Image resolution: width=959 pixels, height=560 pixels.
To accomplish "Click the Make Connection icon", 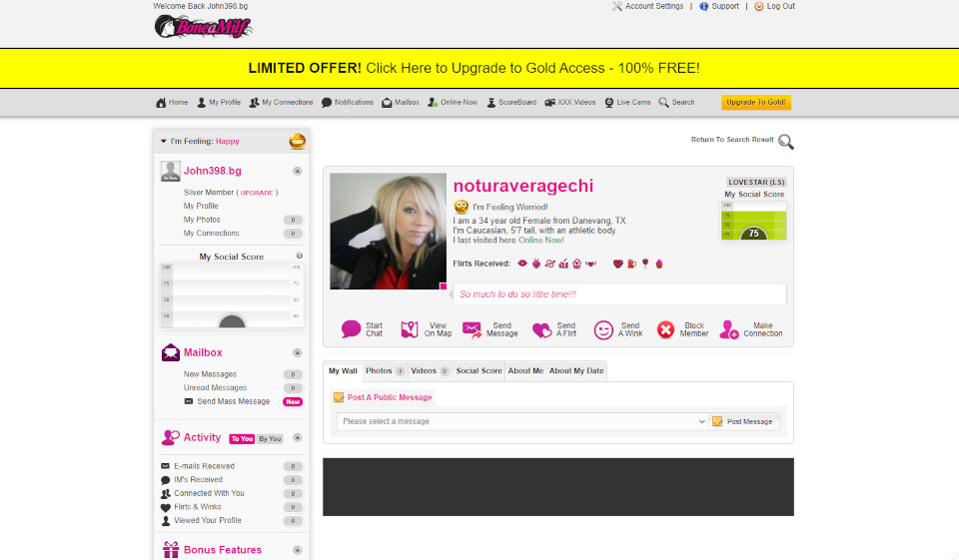I will (x=730, y=329).
